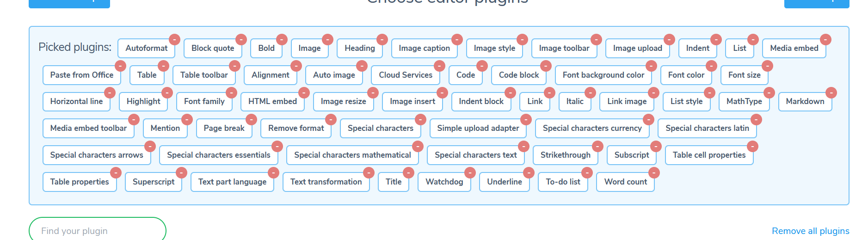Click the Table plugin tag
Image resolution: width=868 pixels, height=240 pixels.
147,75
